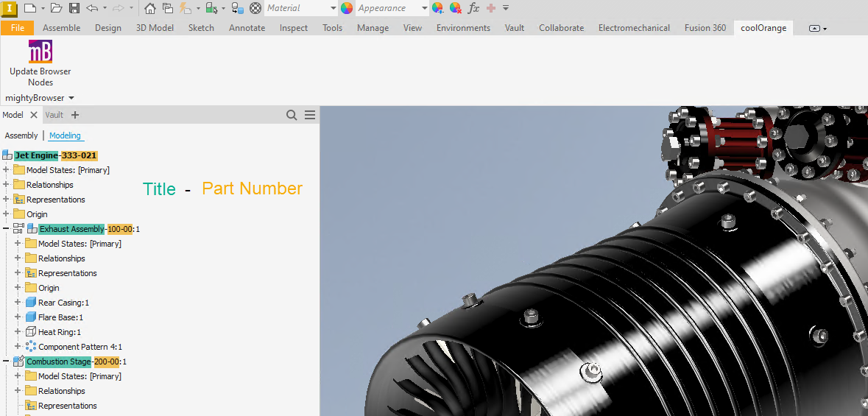Image resolution: width=868 pixels, height=416 pixels.
Task: Open the Vault ribbon tab
Action: (x=515, y=28)
